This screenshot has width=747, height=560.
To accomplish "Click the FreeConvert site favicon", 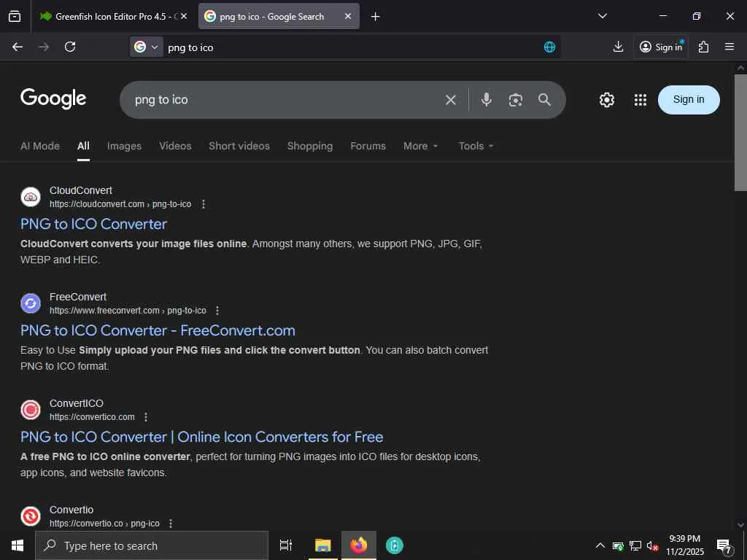I will point(31,303).
